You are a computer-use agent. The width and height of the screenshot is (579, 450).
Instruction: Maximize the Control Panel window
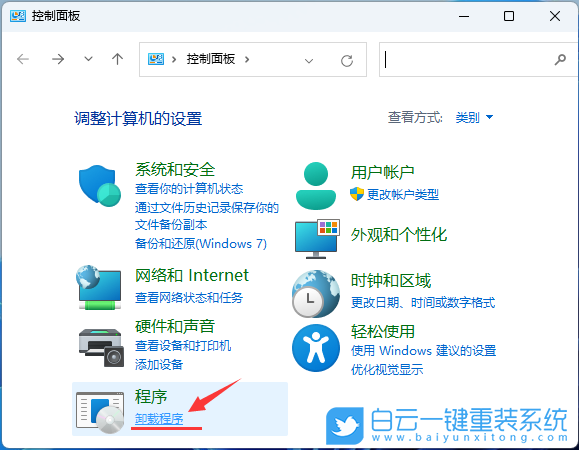pos(509,16)
